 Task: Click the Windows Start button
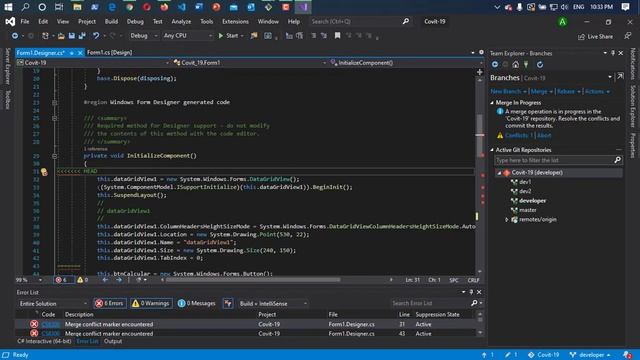8,7
